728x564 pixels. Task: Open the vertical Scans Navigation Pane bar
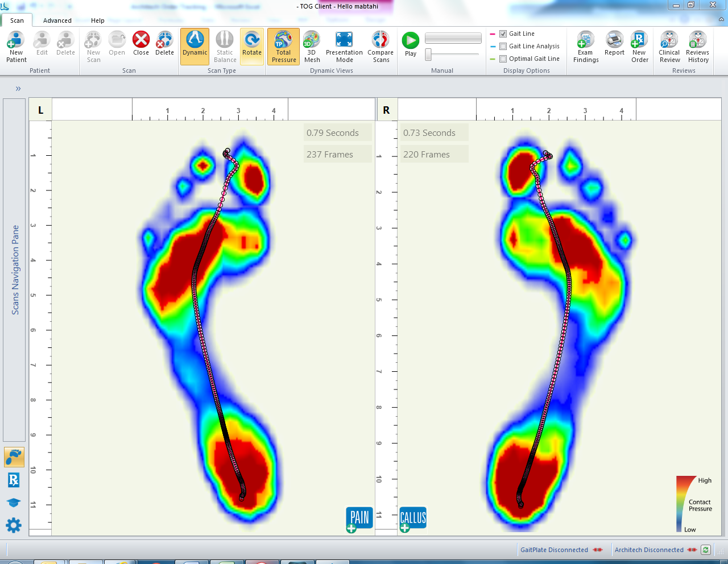[14, 270]
